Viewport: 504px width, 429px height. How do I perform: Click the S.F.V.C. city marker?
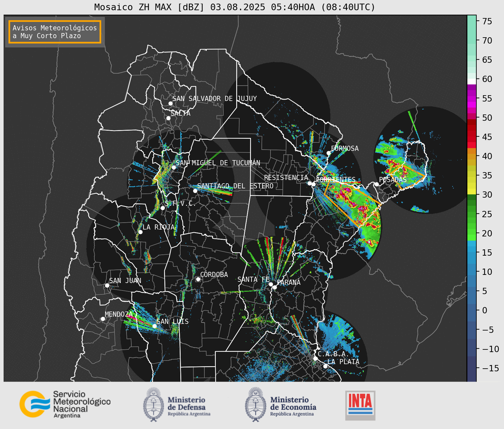pos(163,208)
